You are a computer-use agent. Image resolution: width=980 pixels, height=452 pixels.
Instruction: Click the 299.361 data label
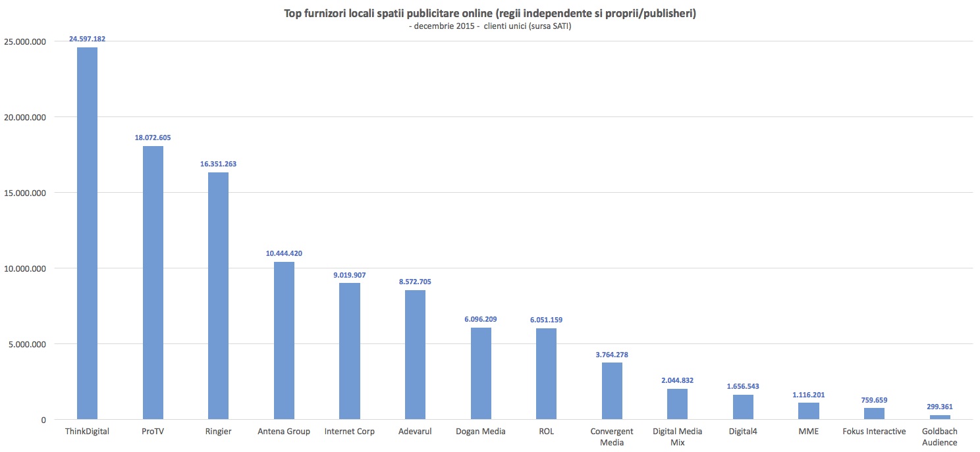(x=940, y=407)
